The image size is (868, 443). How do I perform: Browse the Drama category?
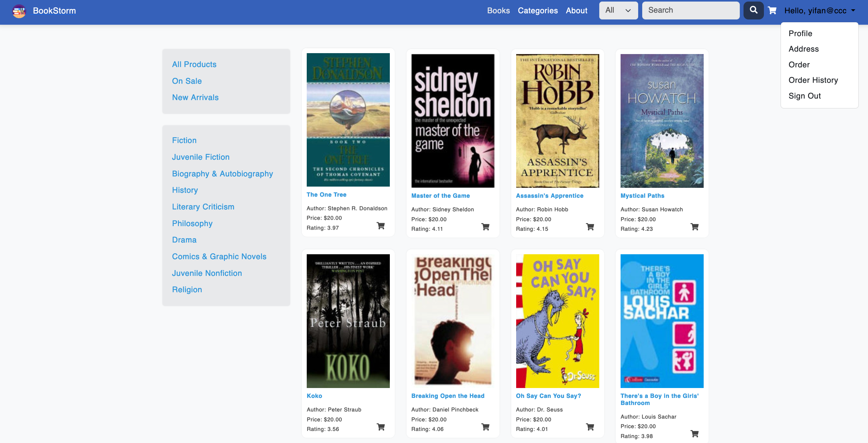(184, 240)
